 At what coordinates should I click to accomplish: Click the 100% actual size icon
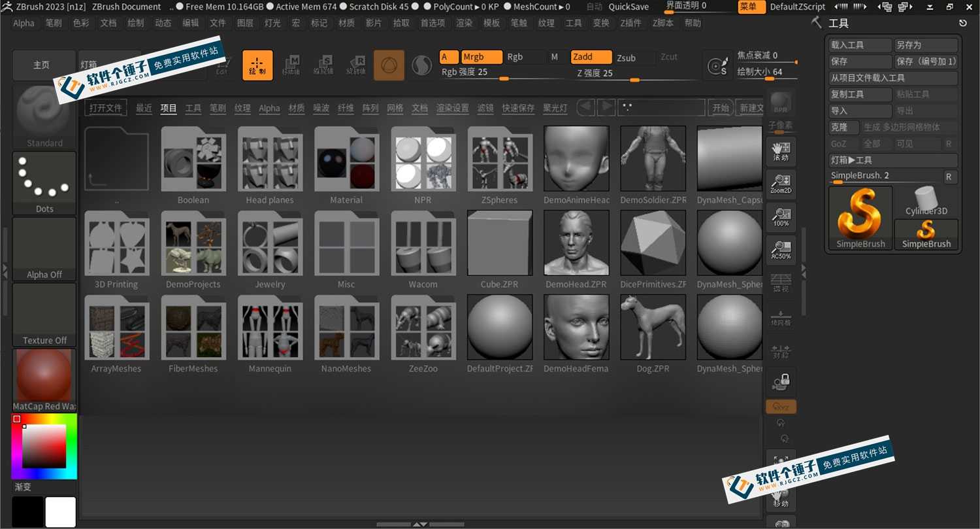(781, 218)
